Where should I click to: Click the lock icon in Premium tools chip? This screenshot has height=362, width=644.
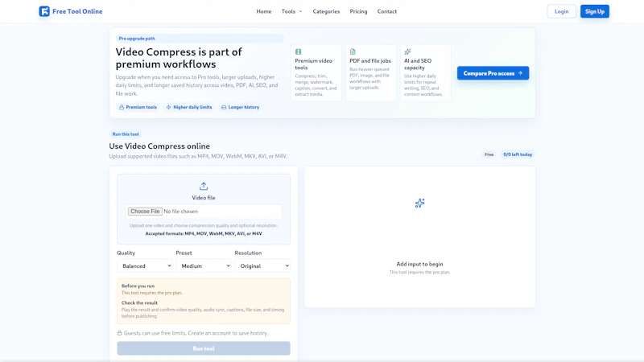point(122,107)
